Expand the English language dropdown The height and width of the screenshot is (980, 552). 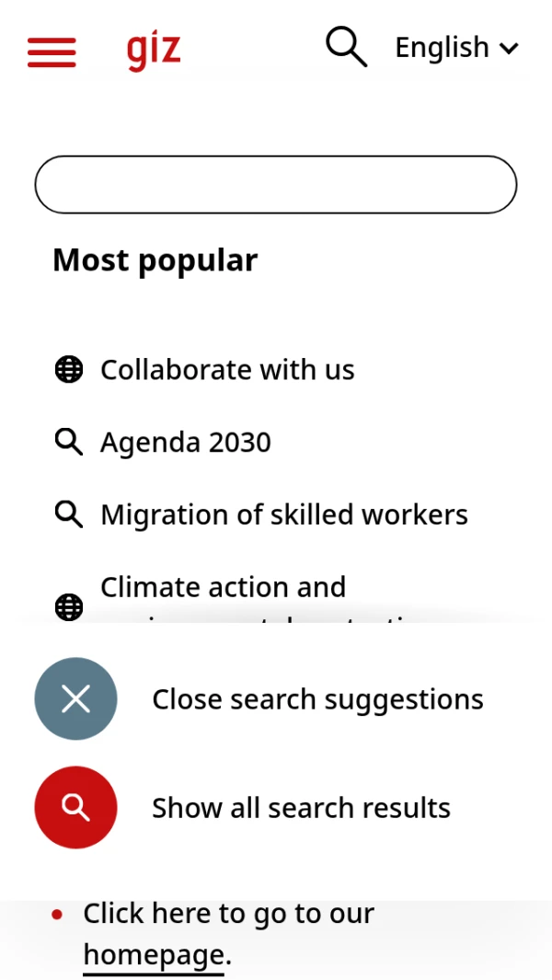point(456,48)
